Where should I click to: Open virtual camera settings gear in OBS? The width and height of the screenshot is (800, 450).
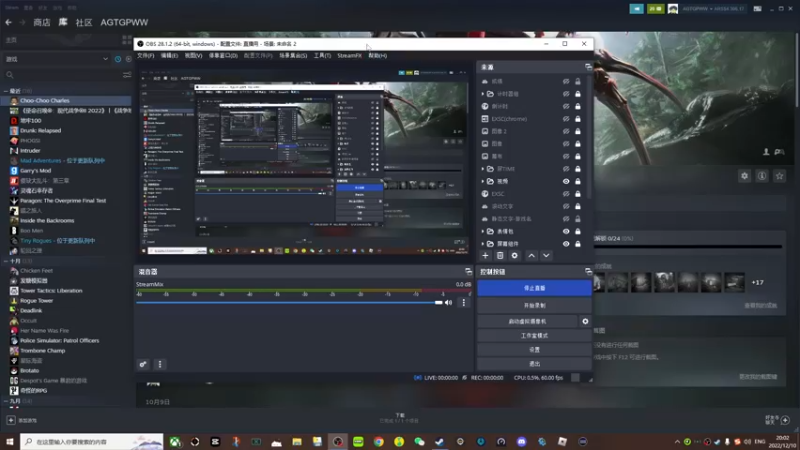pyautogui.click(x=585, y=321)
